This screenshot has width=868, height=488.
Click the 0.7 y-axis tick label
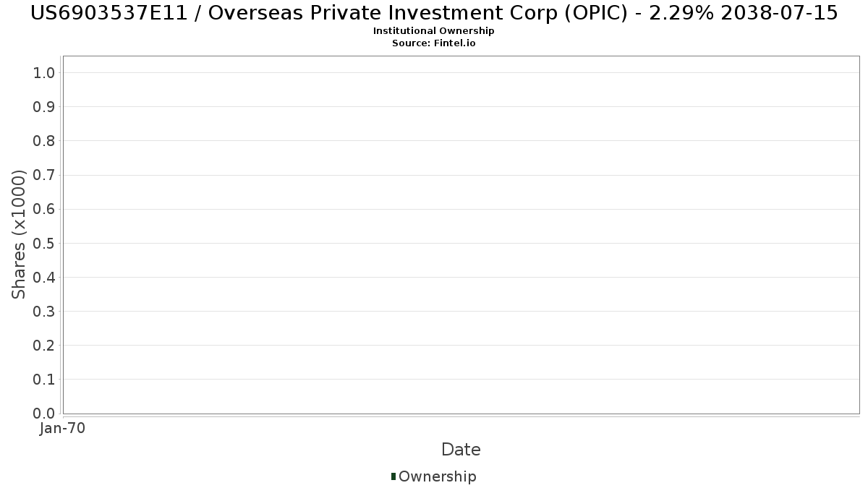[x=44, y=175]
